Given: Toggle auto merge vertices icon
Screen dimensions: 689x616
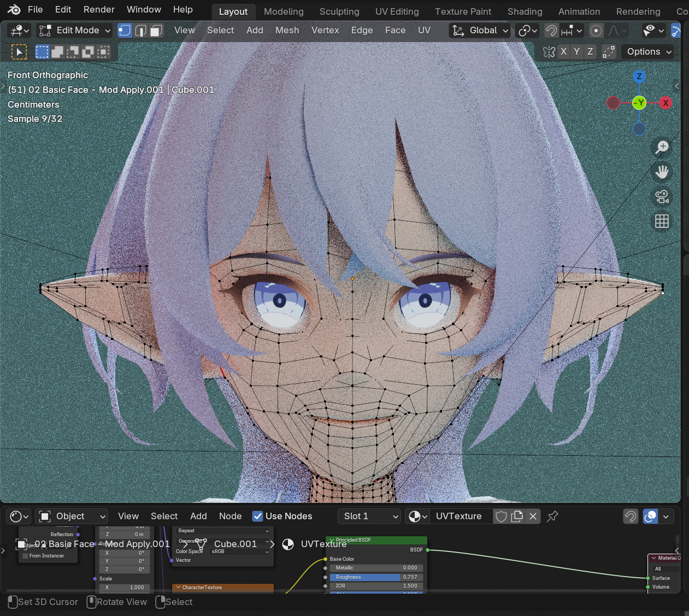Looking at the screenshot, I should [x=609, y=52].
